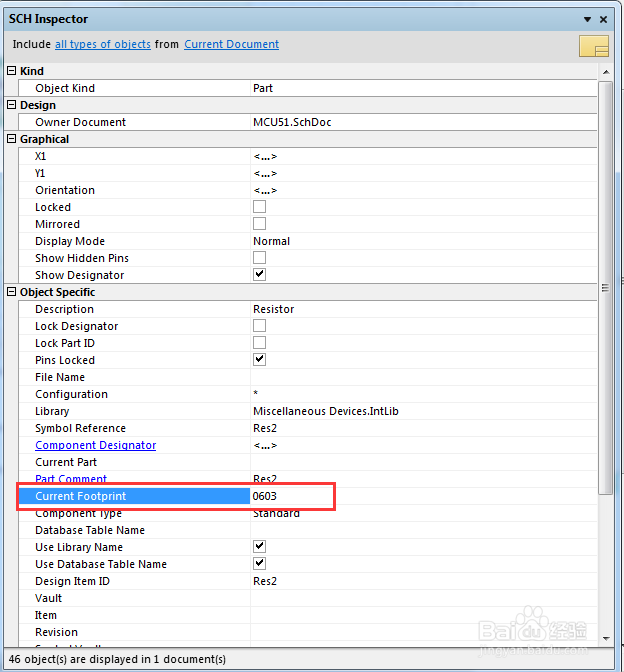Click the scrollbar up arrow
Screen dimensions: 624x672
(606, 72)
